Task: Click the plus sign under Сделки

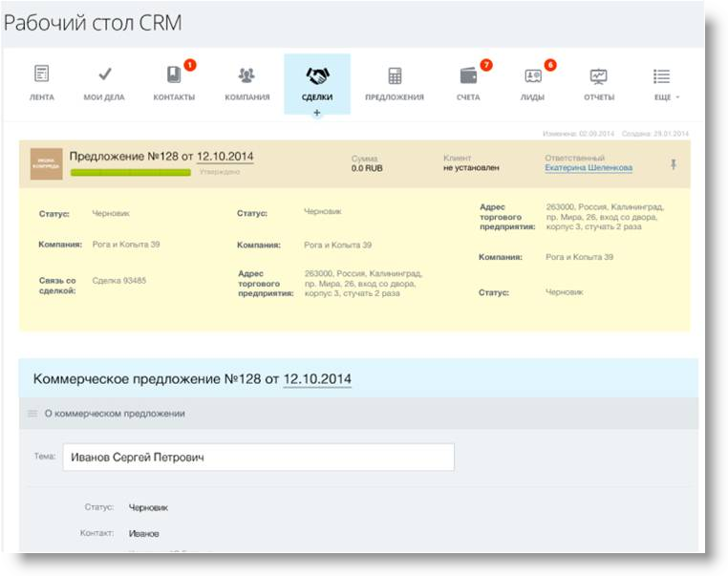Action: (x=317, y=113)
